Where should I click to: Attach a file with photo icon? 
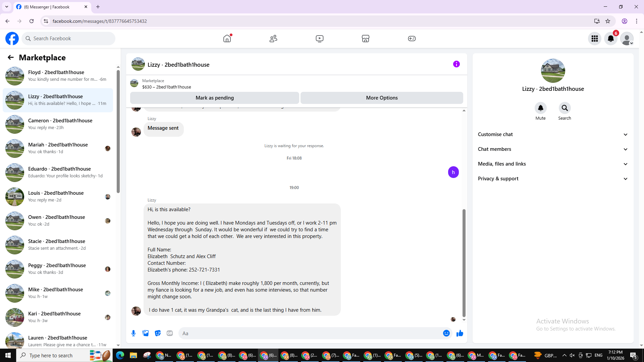pos(146,333)
